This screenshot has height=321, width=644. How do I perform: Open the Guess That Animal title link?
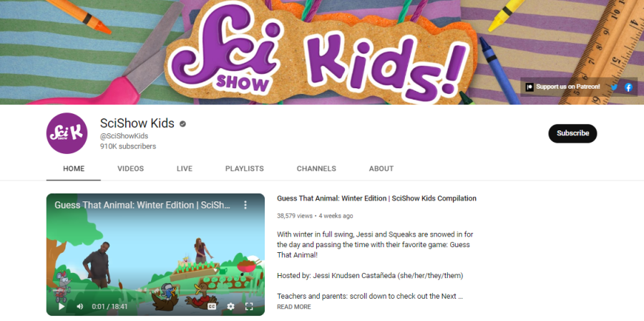coord(376,198)
